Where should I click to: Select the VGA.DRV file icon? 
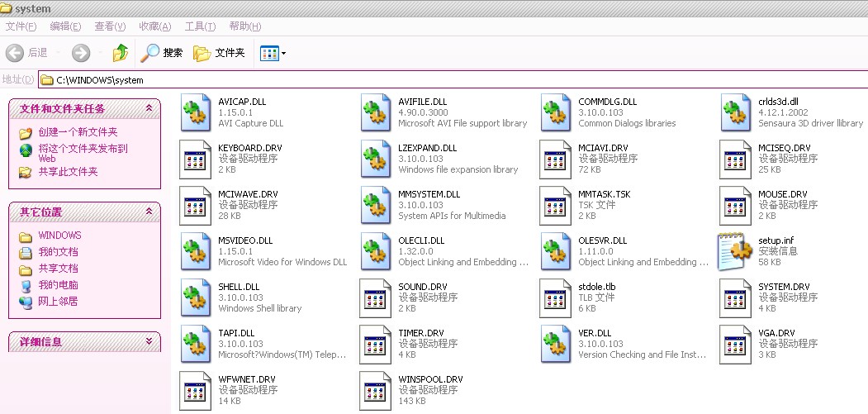pos(735,344)
